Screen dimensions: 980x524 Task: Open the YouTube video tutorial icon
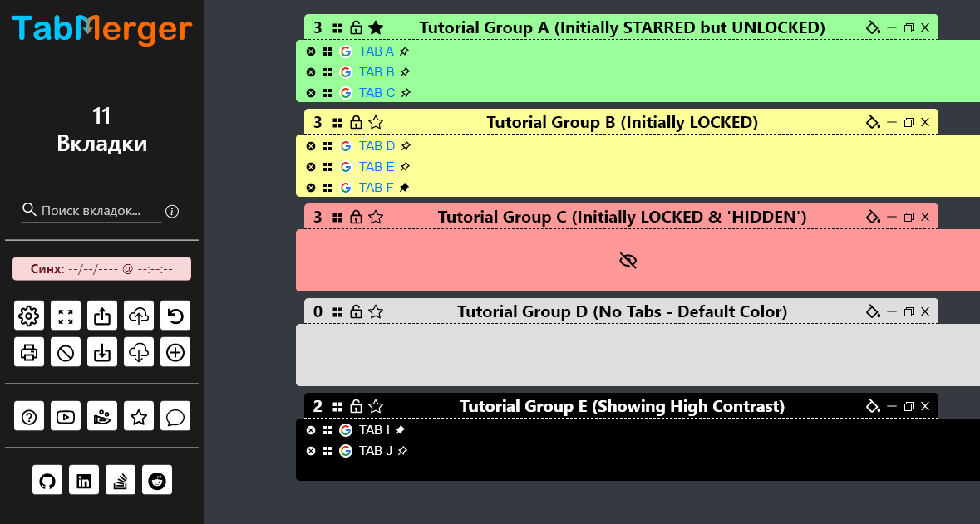(x=66, y=416)
